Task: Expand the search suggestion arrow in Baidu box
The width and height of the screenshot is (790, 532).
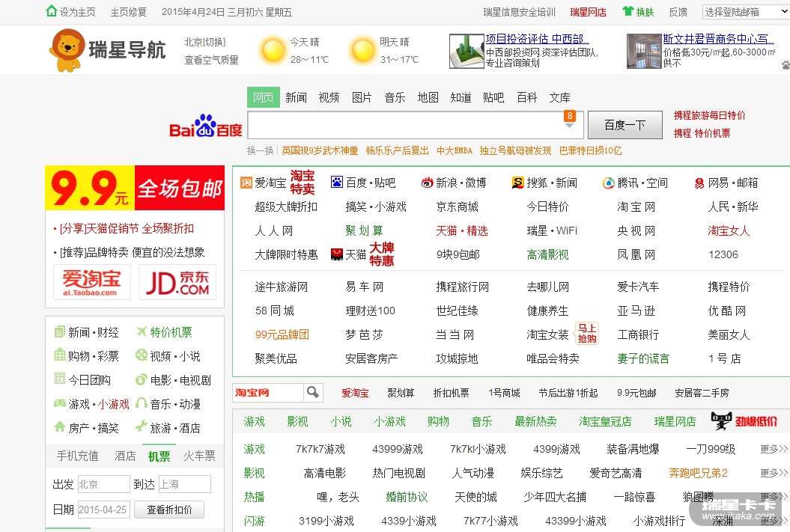Action: click(x=569, y=125)
